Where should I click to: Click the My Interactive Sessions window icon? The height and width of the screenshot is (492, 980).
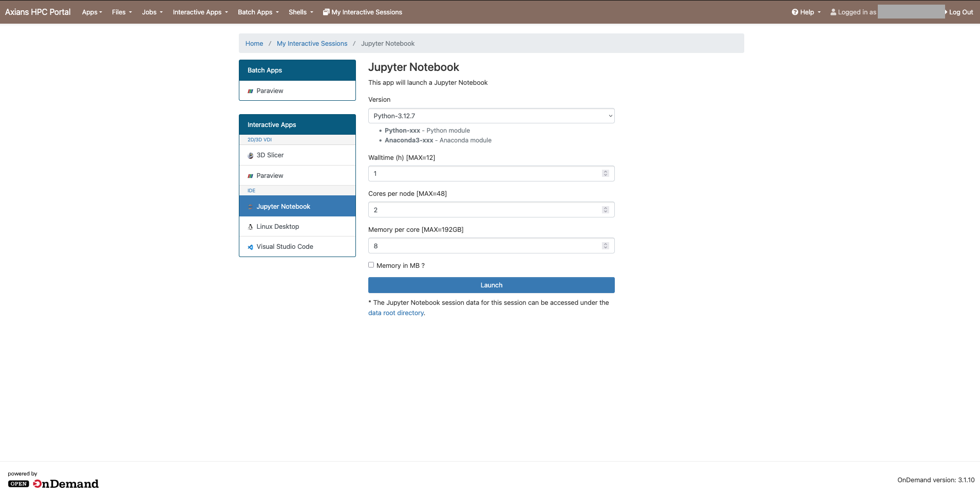tap(326, 12)
